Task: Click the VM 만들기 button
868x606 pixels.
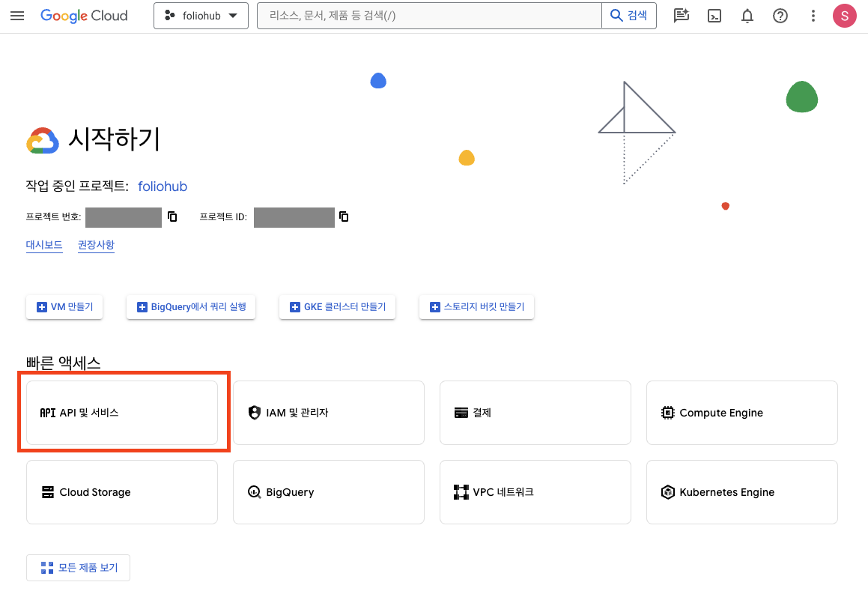Action: point(64,307)
